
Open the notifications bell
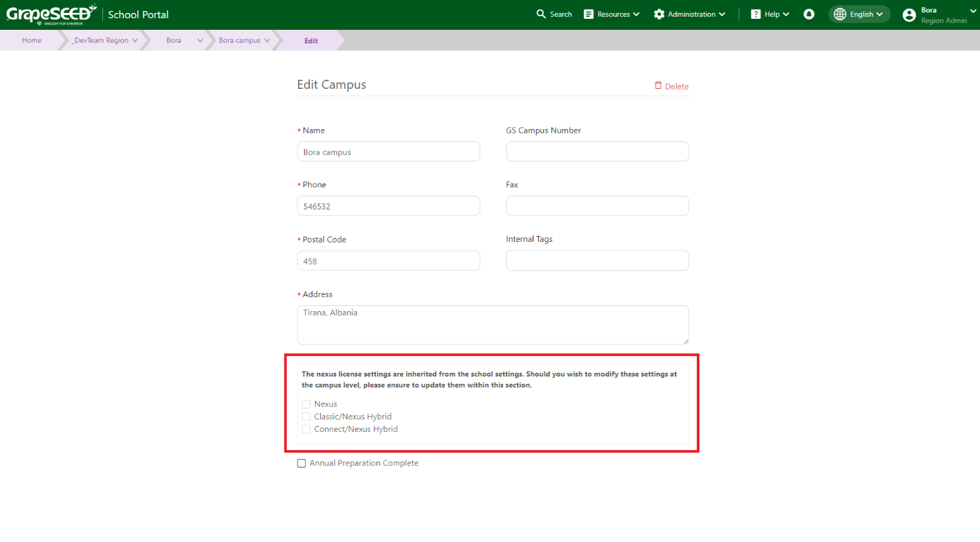pyautogui.click(x=809, y=14)
